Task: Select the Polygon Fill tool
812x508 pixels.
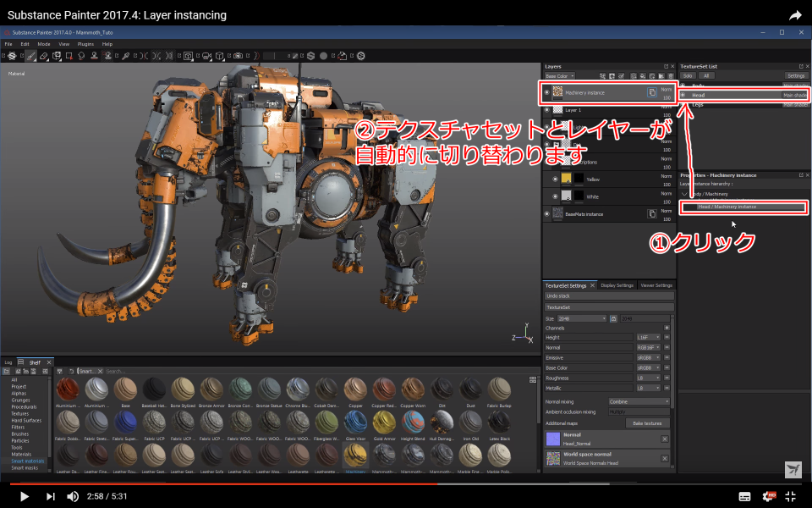Action: tap(69, 56)
